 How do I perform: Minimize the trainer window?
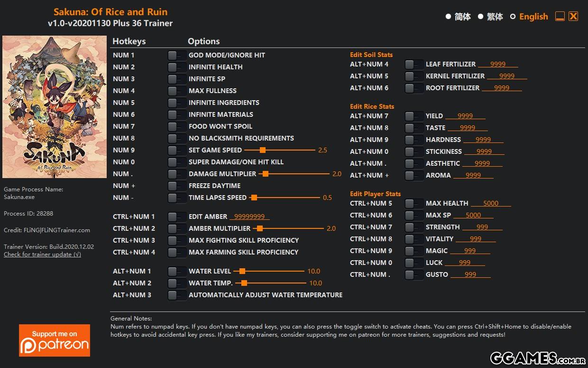pyautogui.click(x=560, y=17)
